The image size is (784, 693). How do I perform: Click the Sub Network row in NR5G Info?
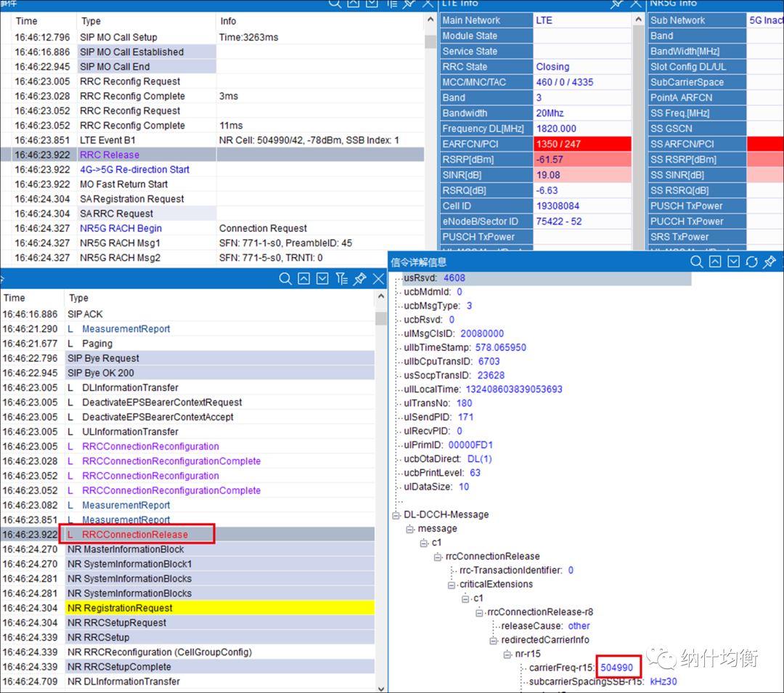[x=716, y=20]
